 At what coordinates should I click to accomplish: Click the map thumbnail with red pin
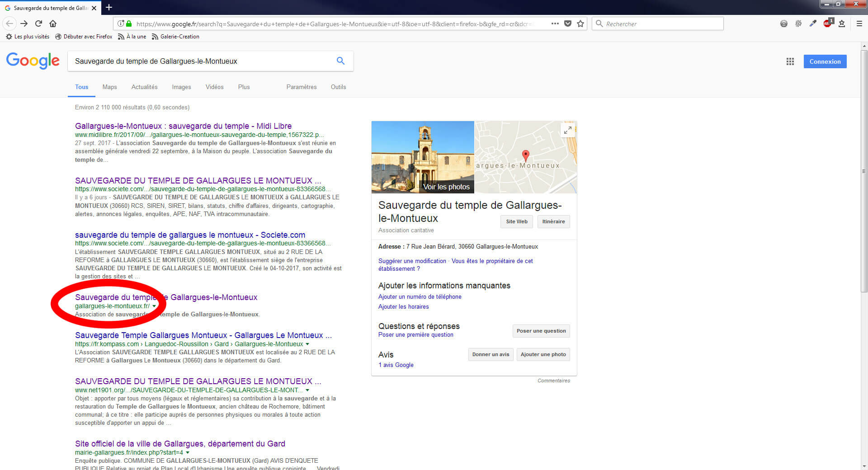tap(525, 157)
